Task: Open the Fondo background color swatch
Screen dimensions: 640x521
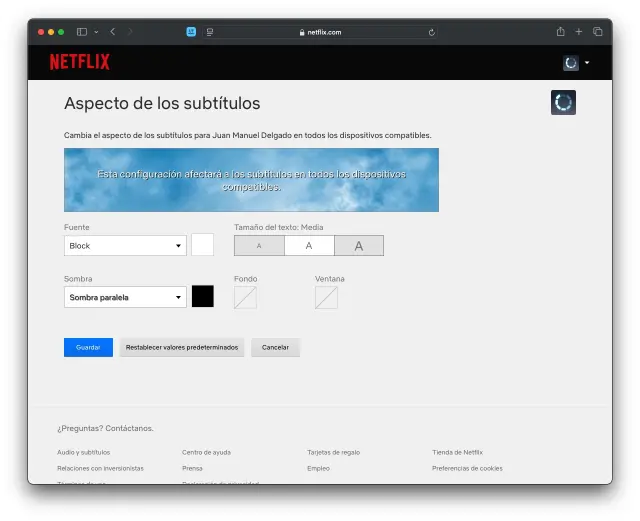Action: (245, 297)
